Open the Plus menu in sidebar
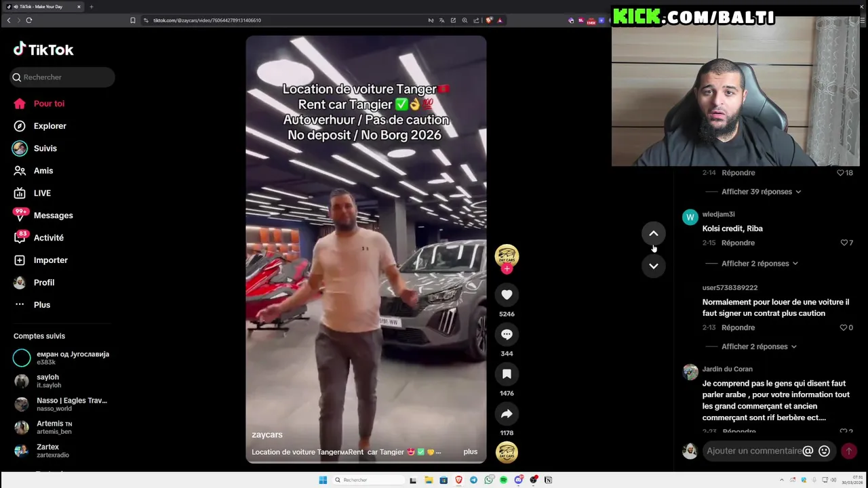This screenshot has width=868, height=488. click(32, 305)
